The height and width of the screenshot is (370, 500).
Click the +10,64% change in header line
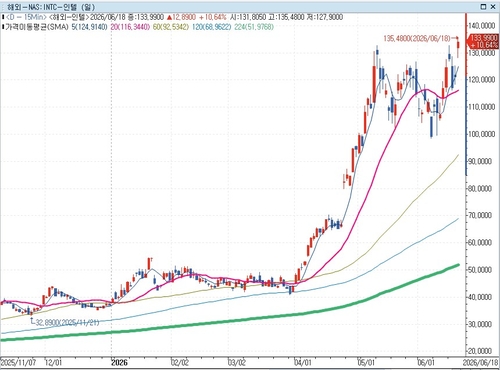[213, 17]
